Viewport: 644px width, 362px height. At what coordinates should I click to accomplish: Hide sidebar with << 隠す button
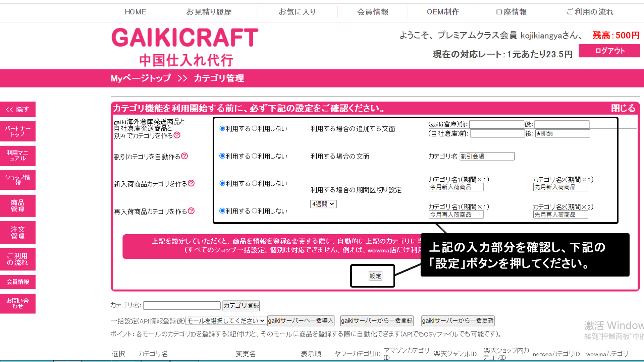(x=18, y=109)
